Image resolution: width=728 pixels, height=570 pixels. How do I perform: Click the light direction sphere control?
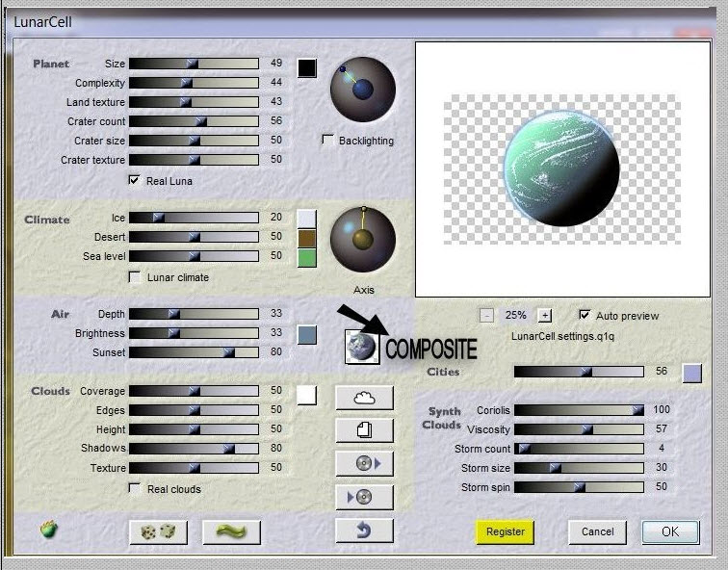coord(363,90)
